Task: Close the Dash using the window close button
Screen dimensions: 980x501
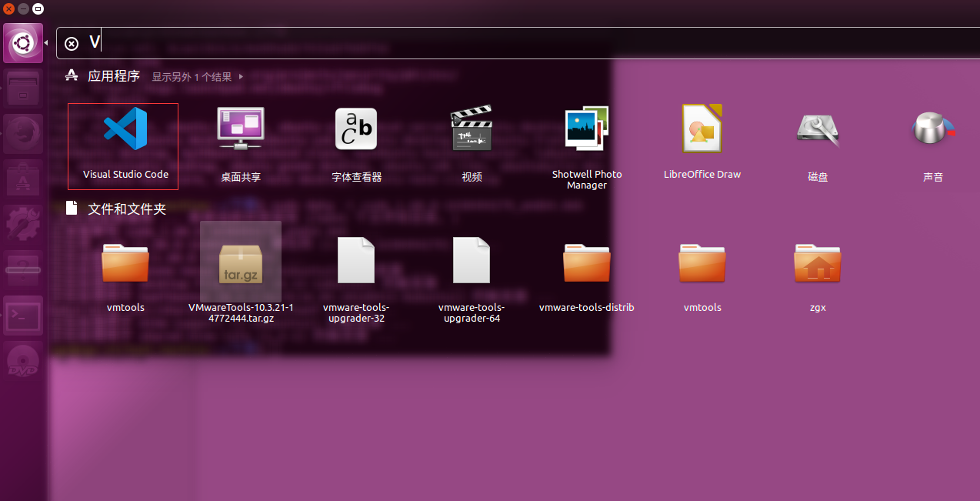Action: (8, 8)
